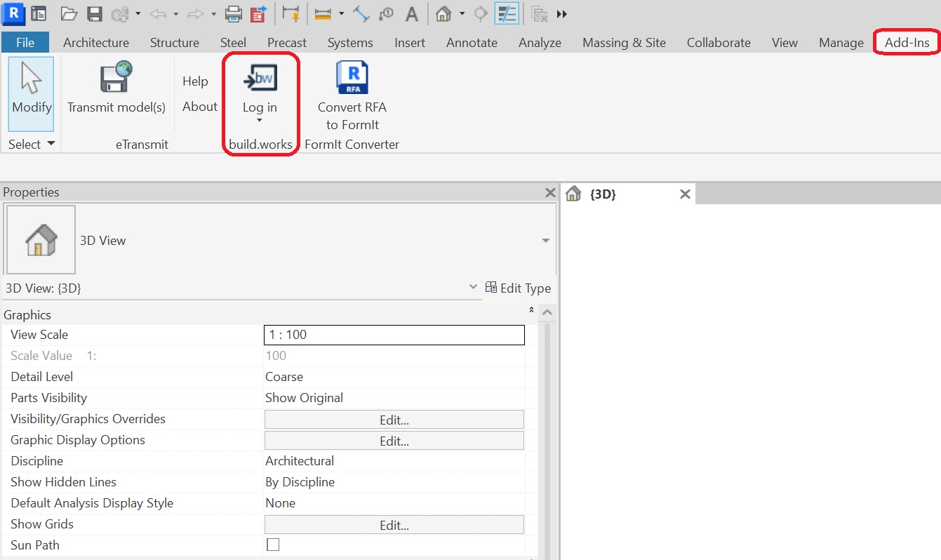Click Edit for Graphic Display Options

click(394, 441)
